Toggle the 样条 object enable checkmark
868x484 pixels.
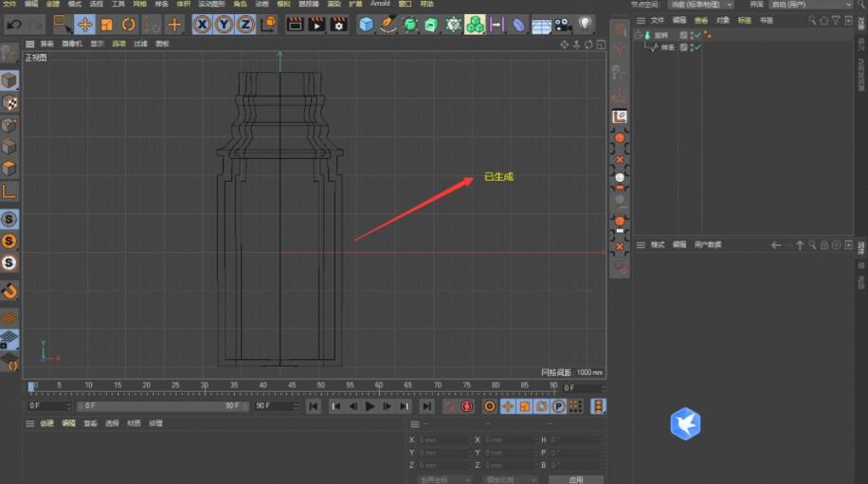(x=696, y=47)
